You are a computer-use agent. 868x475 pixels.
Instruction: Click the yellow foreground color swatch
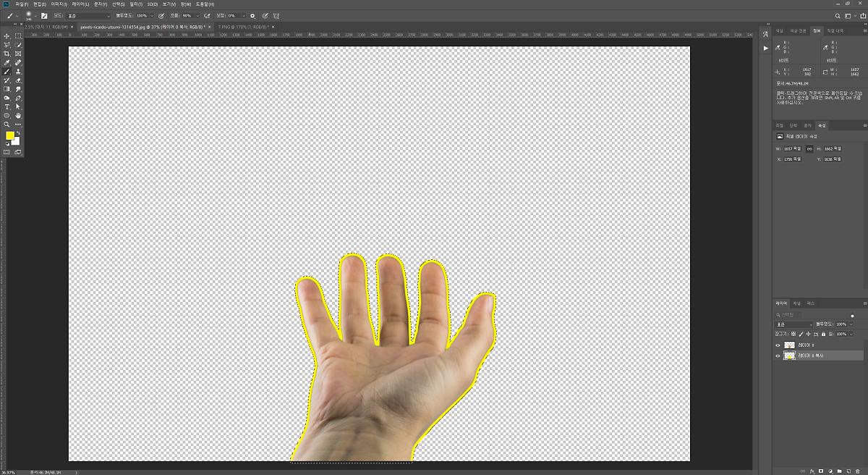(x=10, y=135)
